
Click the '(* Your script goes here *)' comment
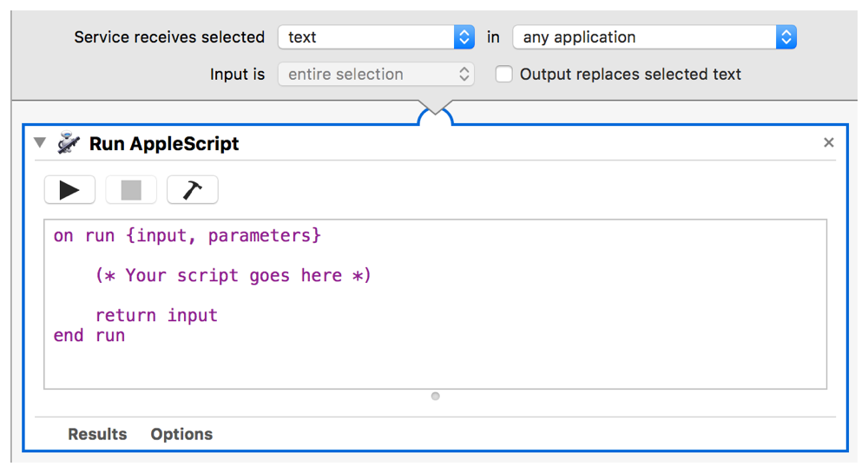(x=233, y=275)
